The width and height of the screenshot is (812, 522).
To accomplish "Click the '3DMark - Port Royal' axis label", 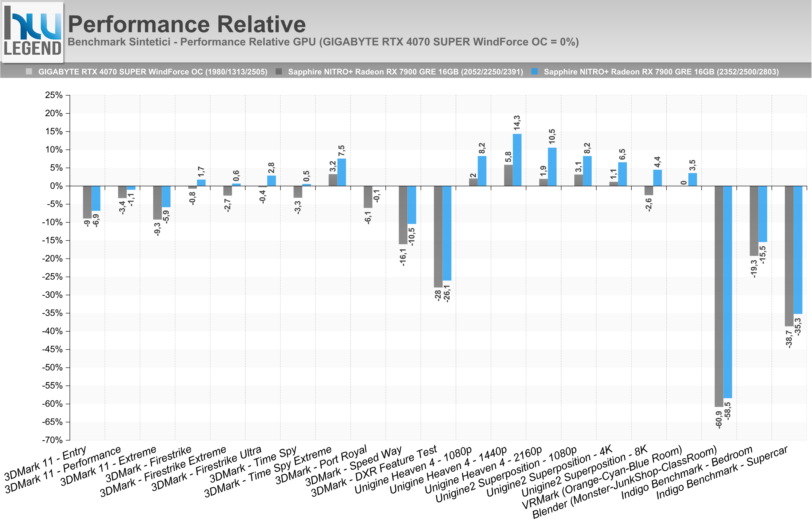I will click(321, 465).
